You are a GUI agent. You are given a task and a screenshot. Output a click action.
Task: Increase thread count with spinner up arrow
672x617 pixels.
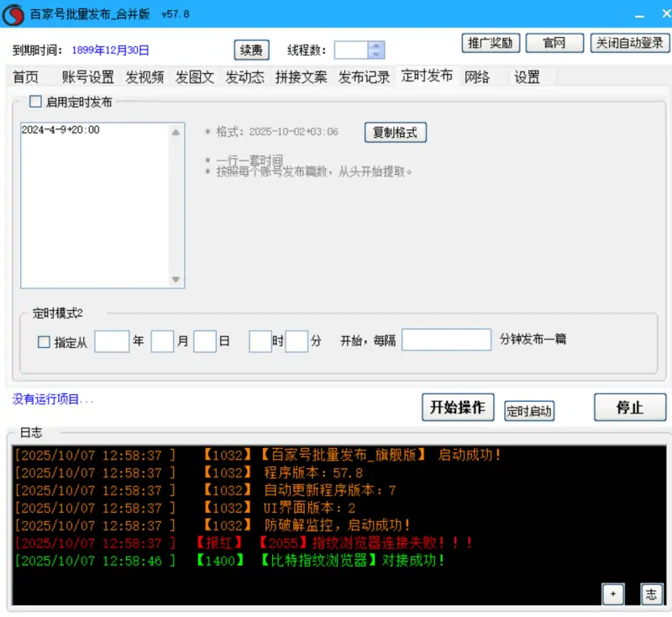(376, 46)
